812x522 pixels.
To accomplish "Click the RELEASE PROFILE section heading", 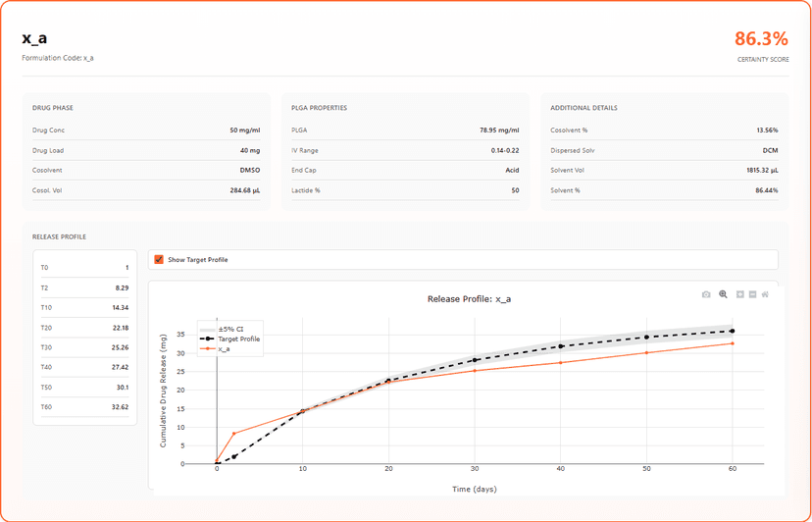I will pyautogui.click(x=59, y=236).
